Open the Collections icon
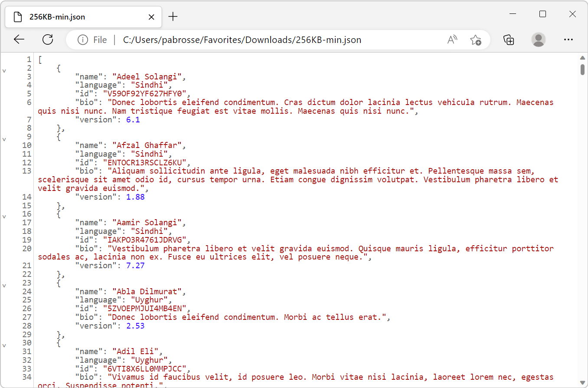 tap(509, 39)
